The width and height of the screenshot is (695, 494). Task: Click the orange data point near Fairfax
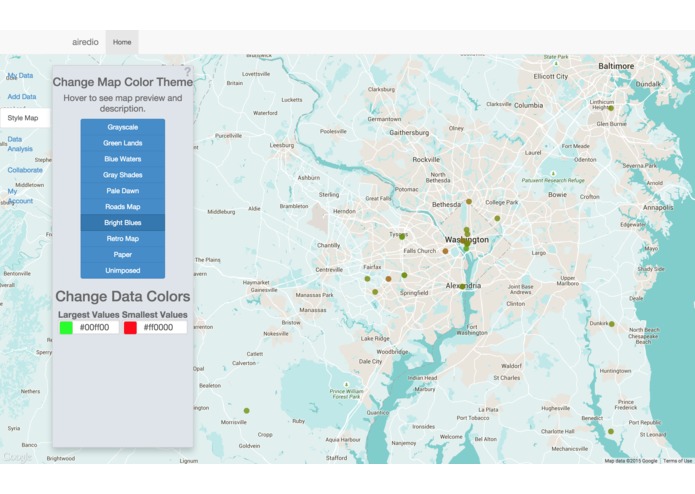pos(388,279)
